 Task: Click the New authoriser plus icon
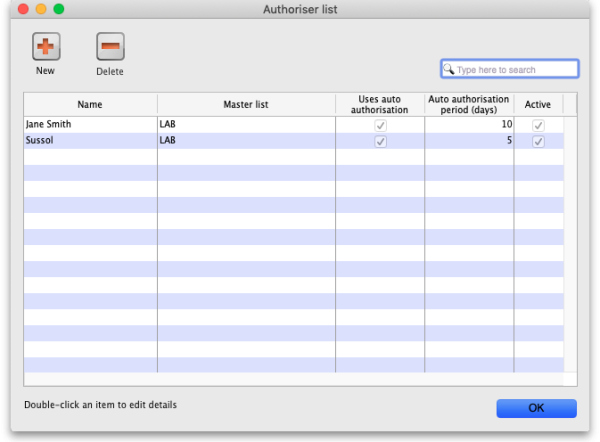(x=46, y=47)
